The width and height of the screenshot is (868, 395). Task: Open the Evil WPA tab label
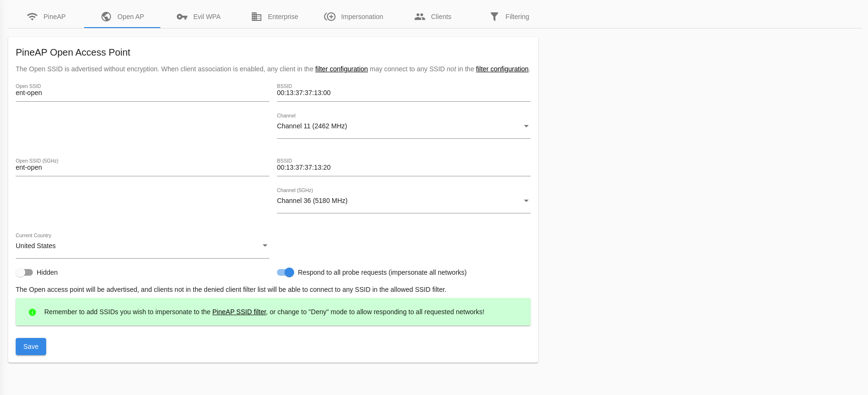click(207, 17)
